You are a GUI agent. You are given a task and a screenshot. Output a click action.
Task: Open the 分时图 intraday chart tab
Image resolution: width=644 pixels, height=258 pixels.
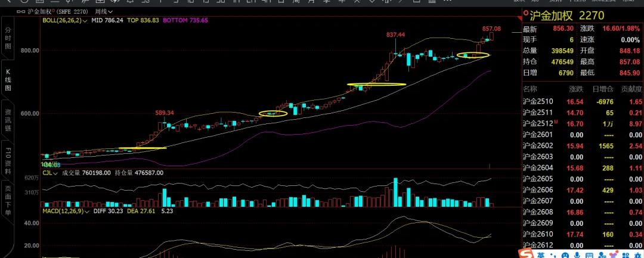point(8,38)
